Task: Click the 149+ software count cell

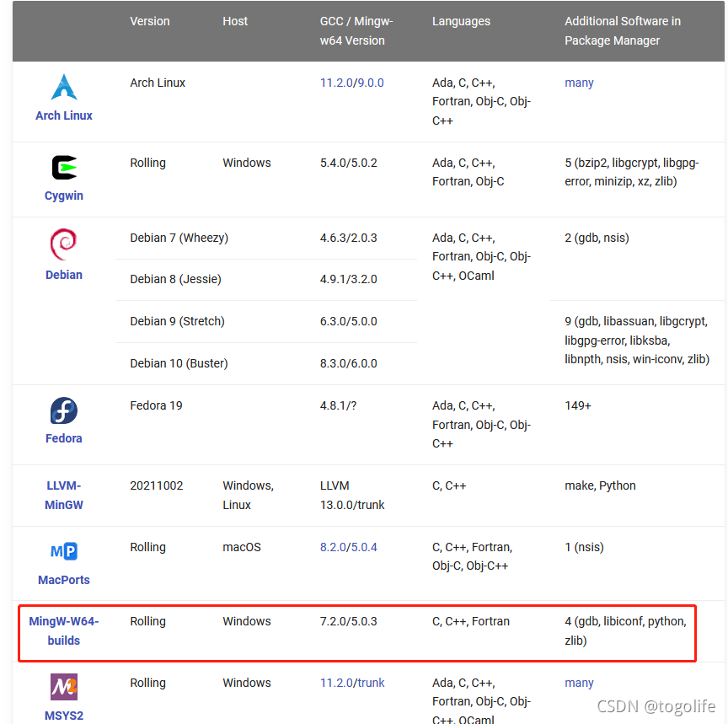Action: [x=577, y=405]
